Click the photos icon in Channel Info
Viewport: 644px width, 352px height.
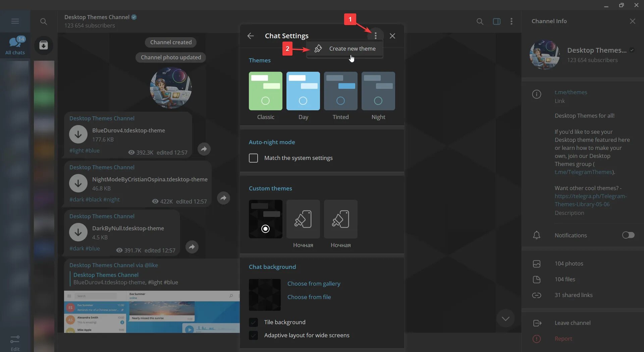pyautogui.click(x=537, y=264)
